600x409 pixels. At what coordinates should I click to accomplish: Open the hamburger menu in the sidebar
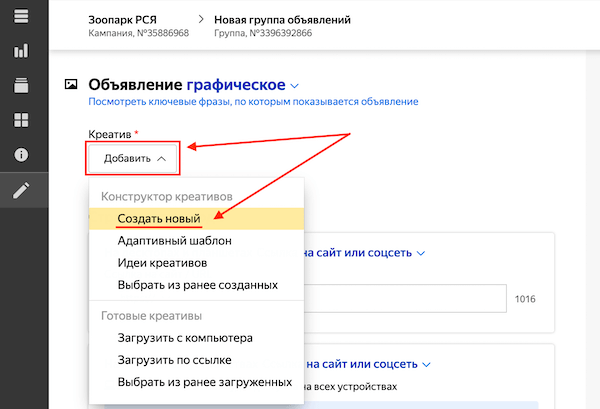click(x=22, y=16)
